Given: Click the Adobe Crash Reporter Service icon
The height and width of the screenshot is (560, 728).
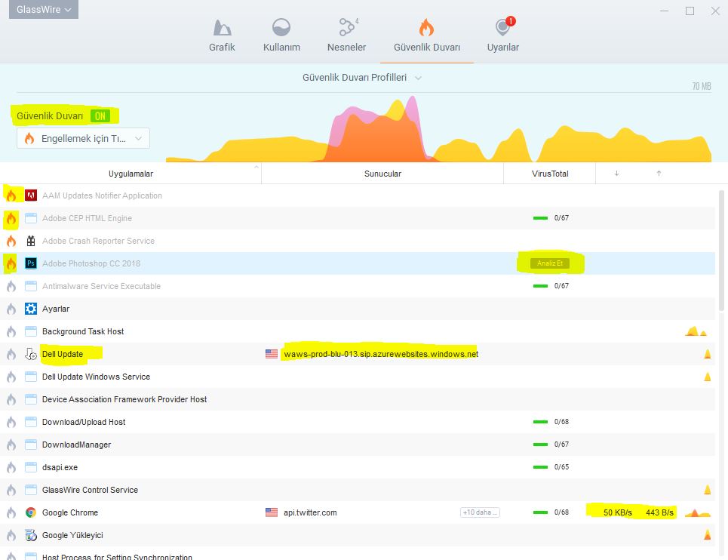Looking at the screenshot, I should tap(31, 241).
